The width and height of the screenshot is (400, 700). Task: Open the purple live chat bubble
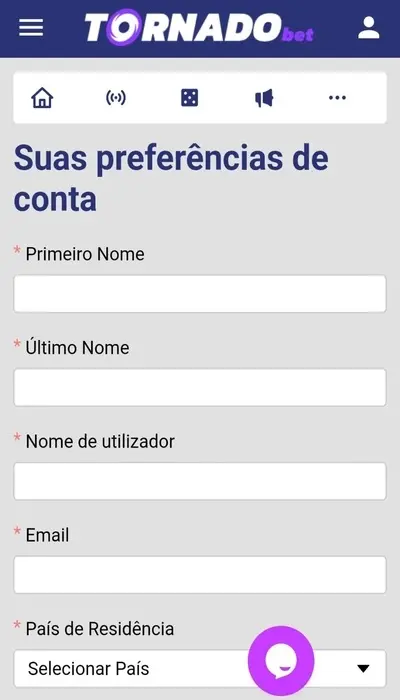[x=281, y=660]
